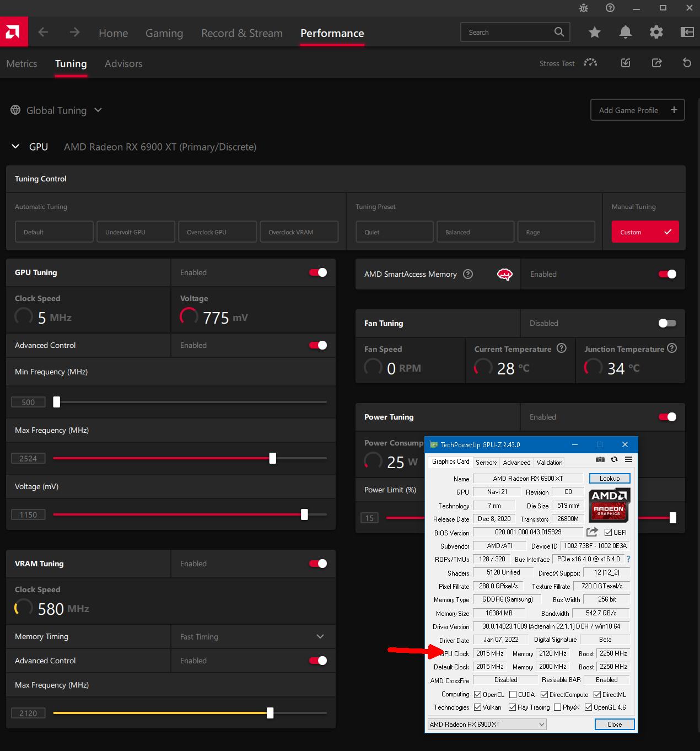Click the SmartAccess Memory brain icon
This screenshot has width=700, height=751.
(x=505, y=274)
